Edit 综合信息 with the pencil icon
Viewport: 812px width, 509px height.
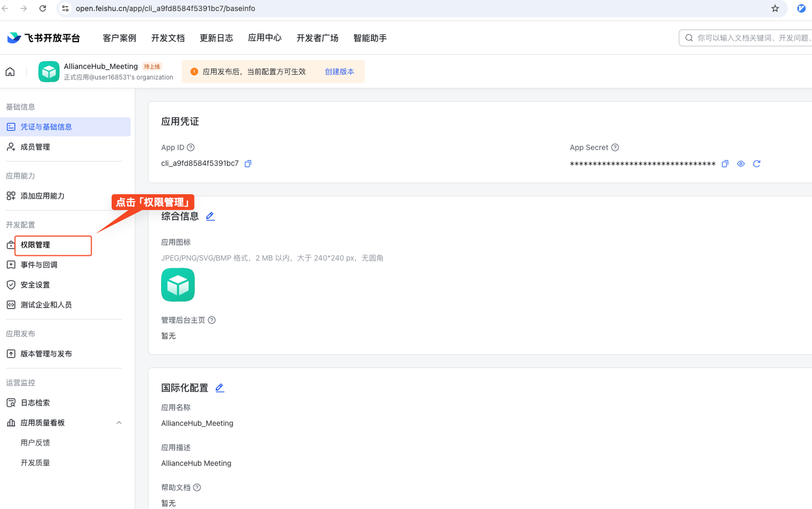[210, 216]
